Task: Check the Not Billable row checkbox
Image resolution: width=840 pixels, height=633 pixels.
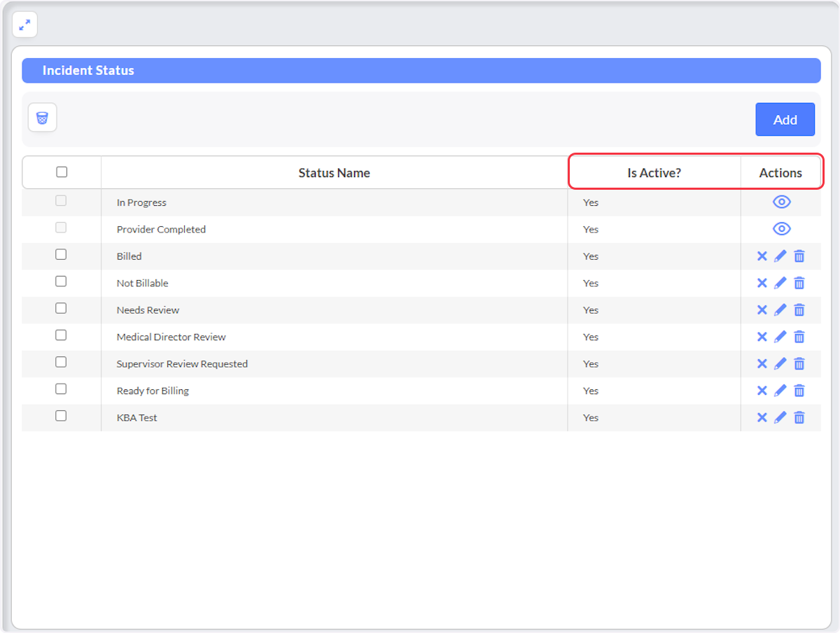Action: click(61, 281)
